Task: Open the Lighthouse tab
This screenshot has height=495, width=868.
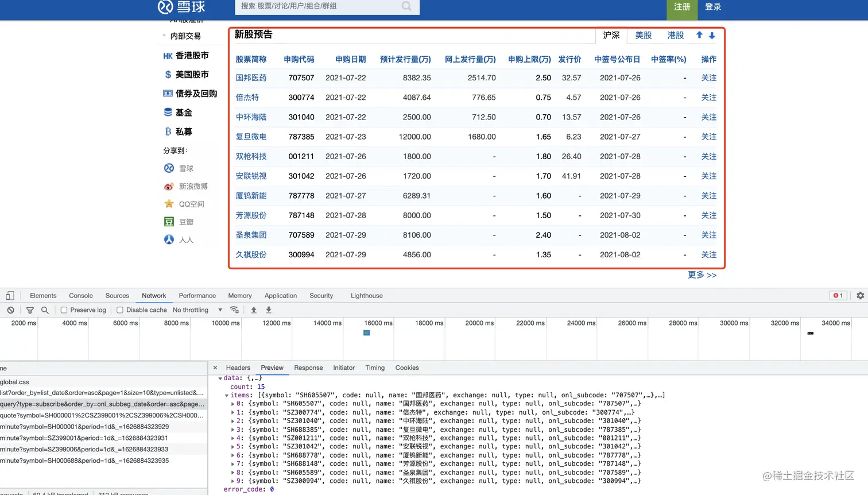Action: 367,296
